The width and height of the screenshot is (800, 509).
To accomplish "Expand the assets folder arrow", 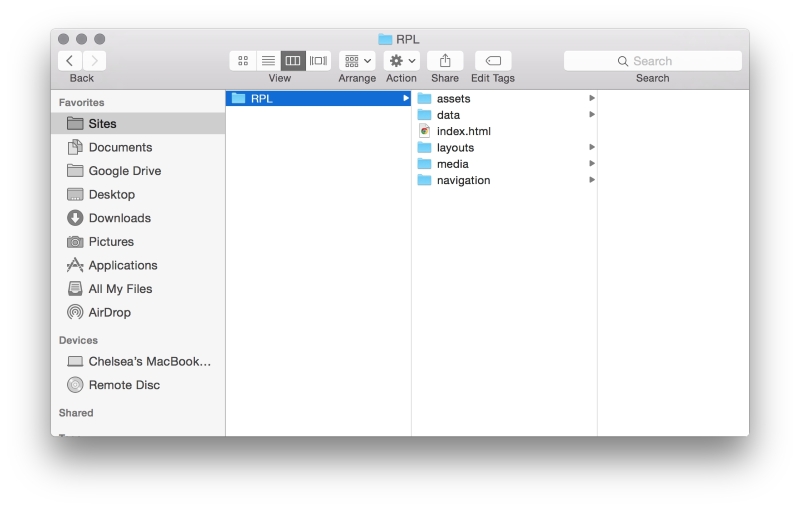I will tap(592, 98).
